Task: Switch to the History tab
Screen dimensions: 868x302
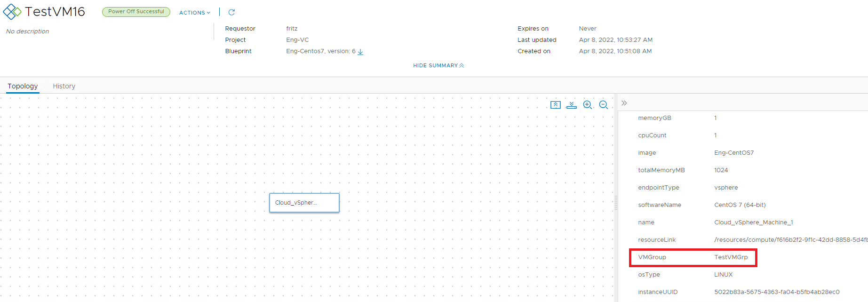Action: click(64, 86)
